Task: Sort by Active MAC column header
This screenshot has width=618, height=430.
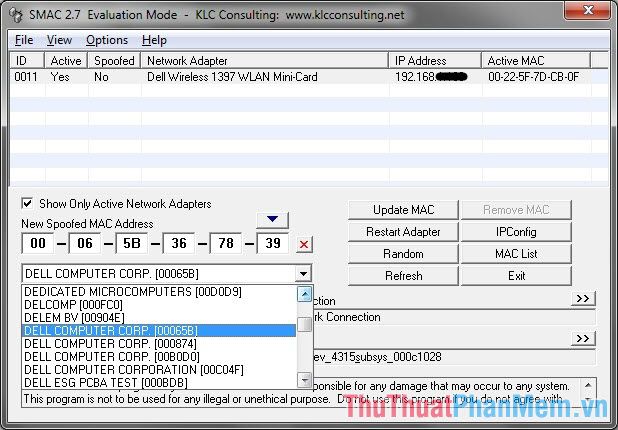Action: point(536,60)
